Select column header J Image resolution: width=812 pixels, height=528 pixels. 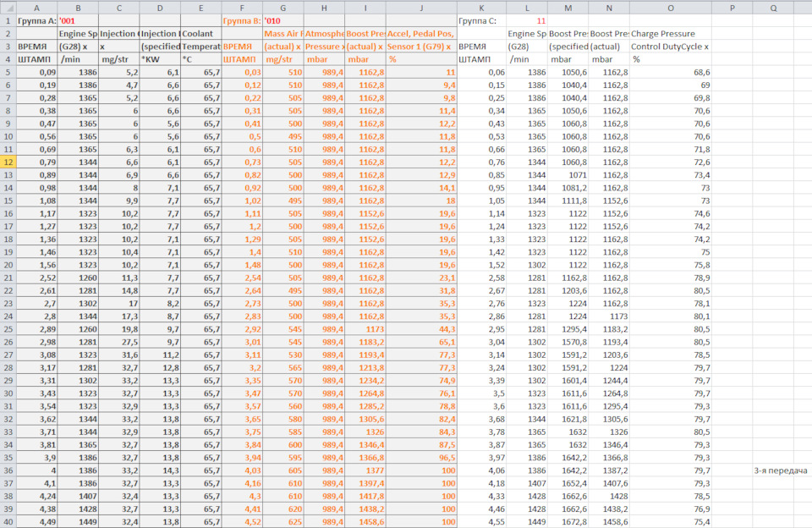[421, 6]
